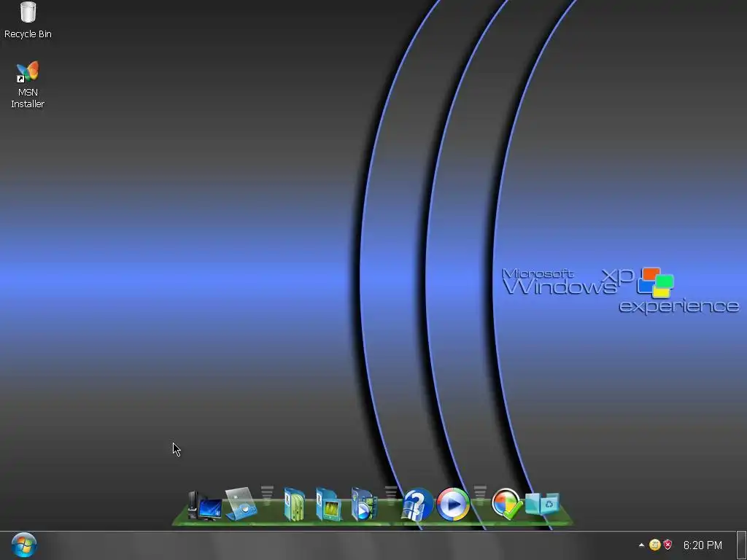
Task: Open the Pictures folder in the dock
Action: (x=329, y=505)
